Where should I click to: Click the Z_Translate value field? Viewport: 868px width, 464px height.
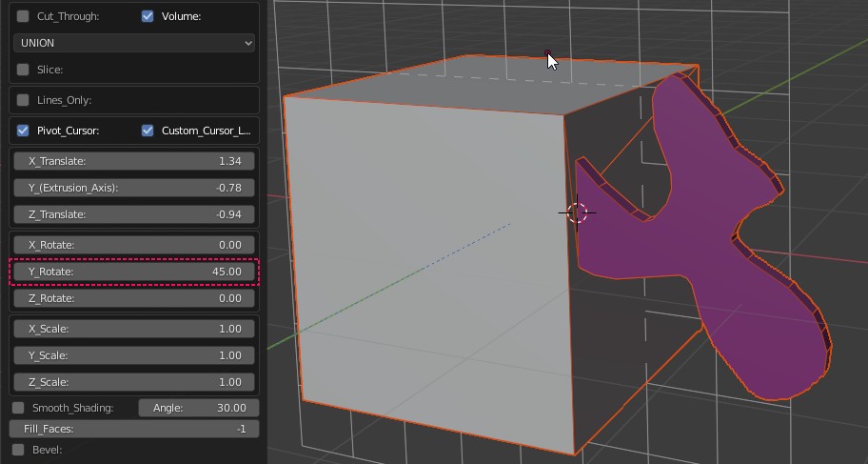click(x=134, y=214)
